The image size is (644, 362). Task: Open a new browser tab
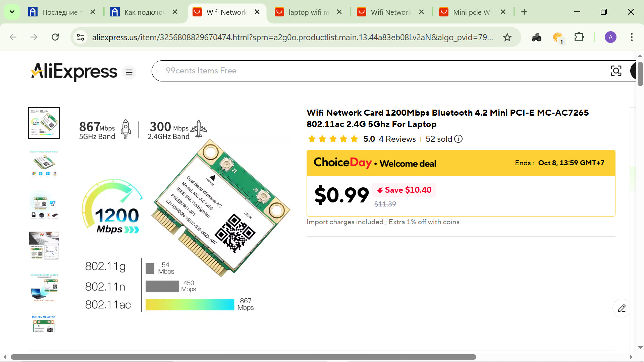tap(524, 12)
